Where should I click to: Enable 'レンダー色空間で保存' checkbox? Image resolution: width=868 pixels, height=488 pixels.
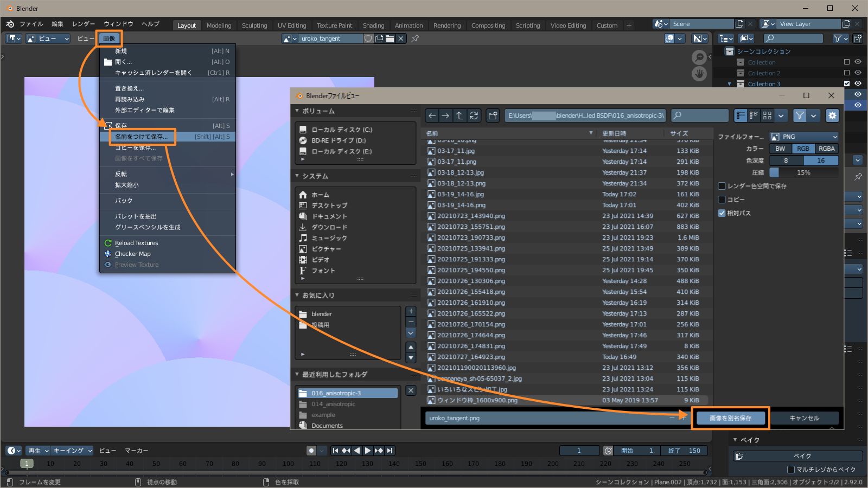pos(722,186)
